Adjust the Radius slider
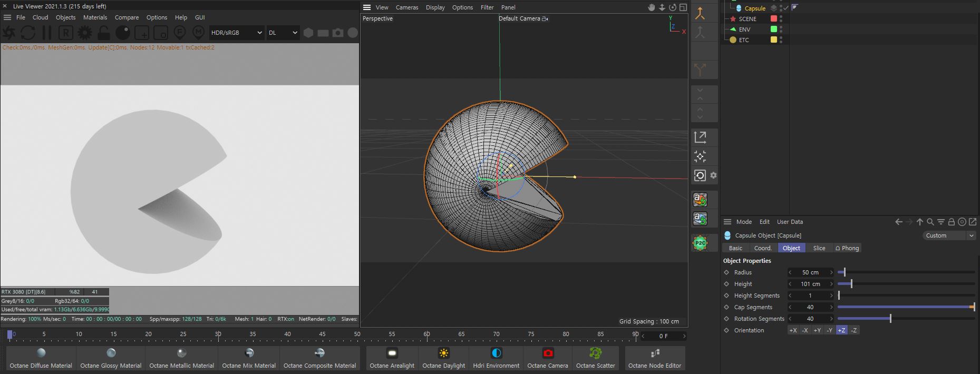Viewport: 980px width, 374px height. click(906, 272)
